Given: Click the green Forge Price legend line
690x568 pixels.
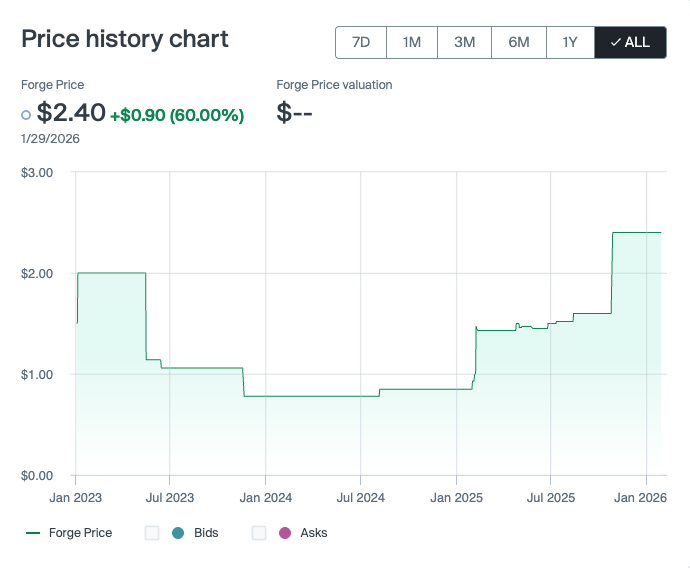Looking at the screenshot, I should [33, 533].
